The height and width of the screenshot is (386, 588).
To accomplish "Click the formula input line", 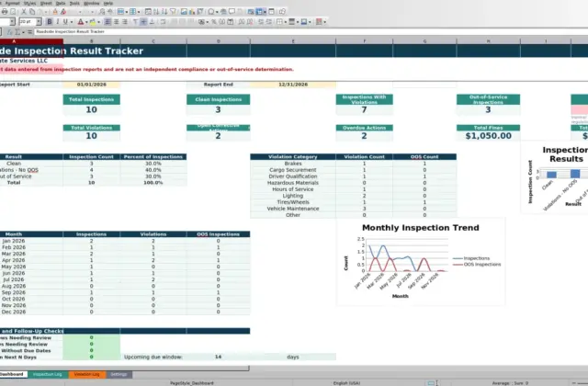I will click(x=311, y=32).
